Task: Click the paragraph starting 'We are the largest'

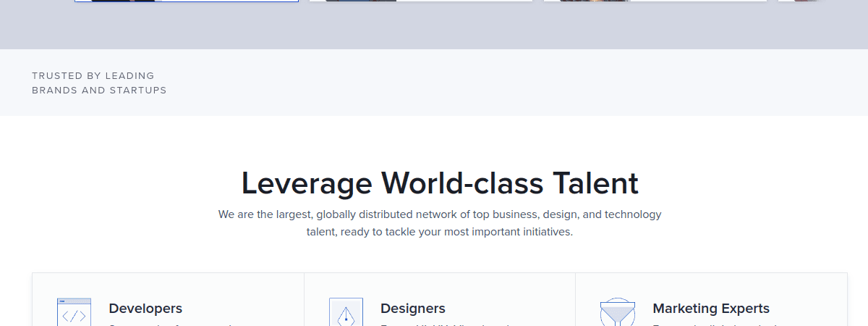Action: pyautogui.click(x=440, y=223)
